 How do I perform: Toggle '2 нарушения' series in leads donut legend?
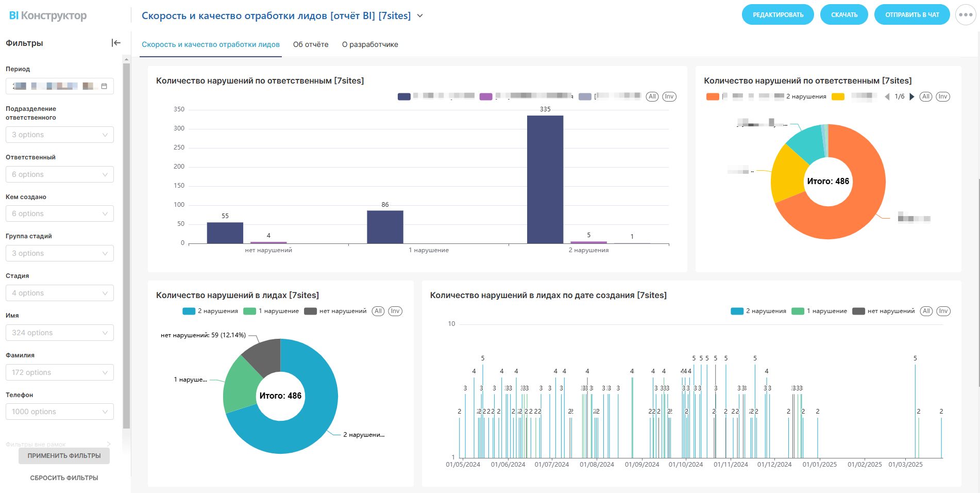pos(210,311)
